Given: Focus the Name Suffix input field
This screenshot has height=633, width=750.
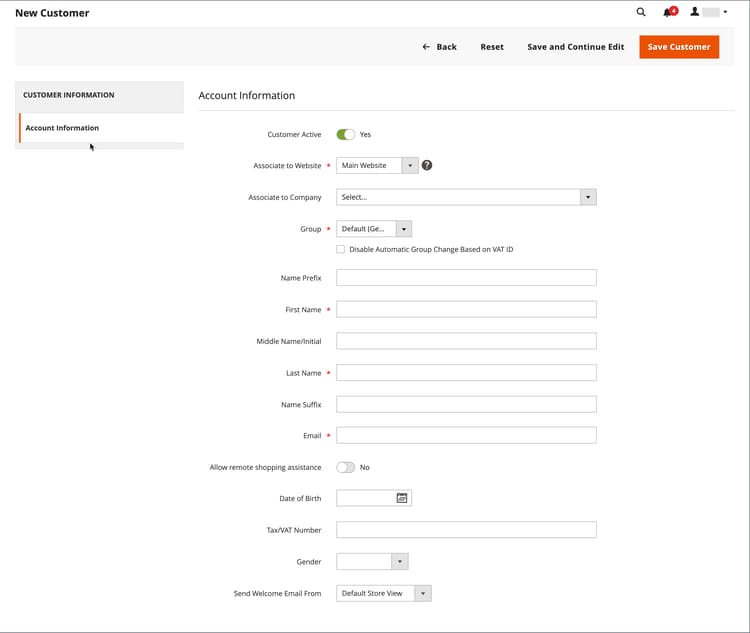Looking at the screenshot, I should 466,404.
